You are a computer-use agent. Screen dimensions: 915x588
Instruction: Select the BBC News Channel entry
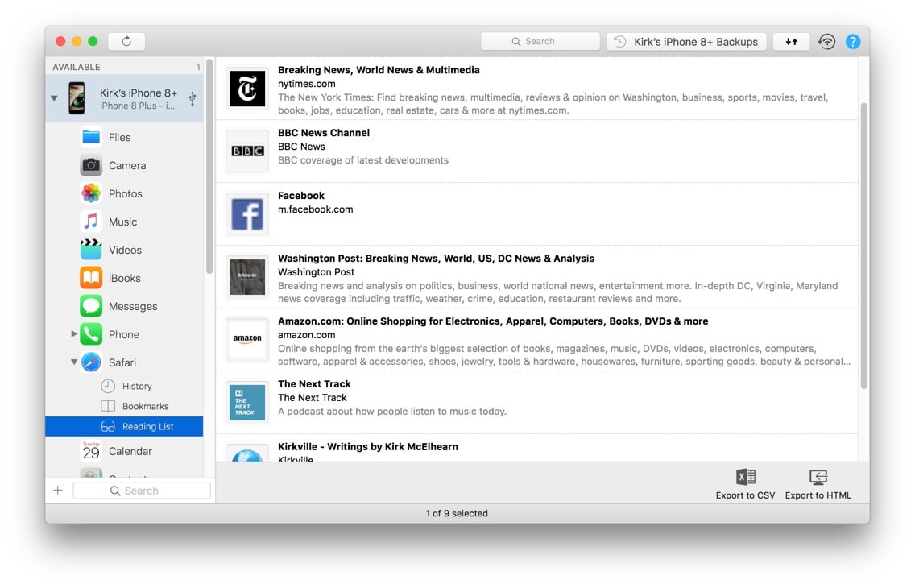pyautogui.click(x=537, y=151)
